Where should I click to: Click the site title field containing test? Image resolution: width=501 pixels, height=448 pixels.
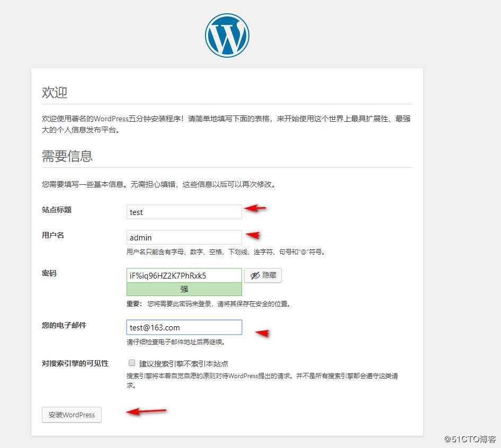point(184,212)
